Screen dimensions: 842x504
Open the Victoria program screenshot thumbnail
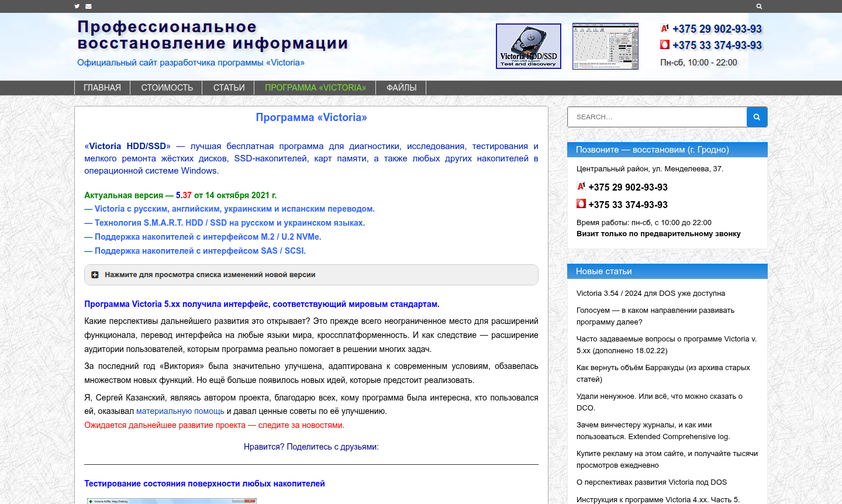(x=605, y=46)
